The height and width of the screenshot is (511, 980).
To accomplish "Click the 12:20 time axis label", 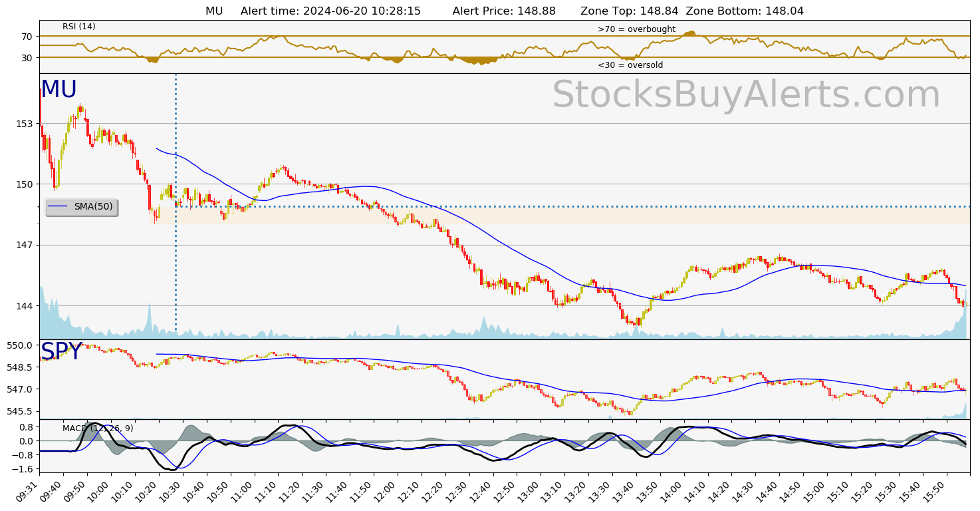I will click(x=433, y=491).
